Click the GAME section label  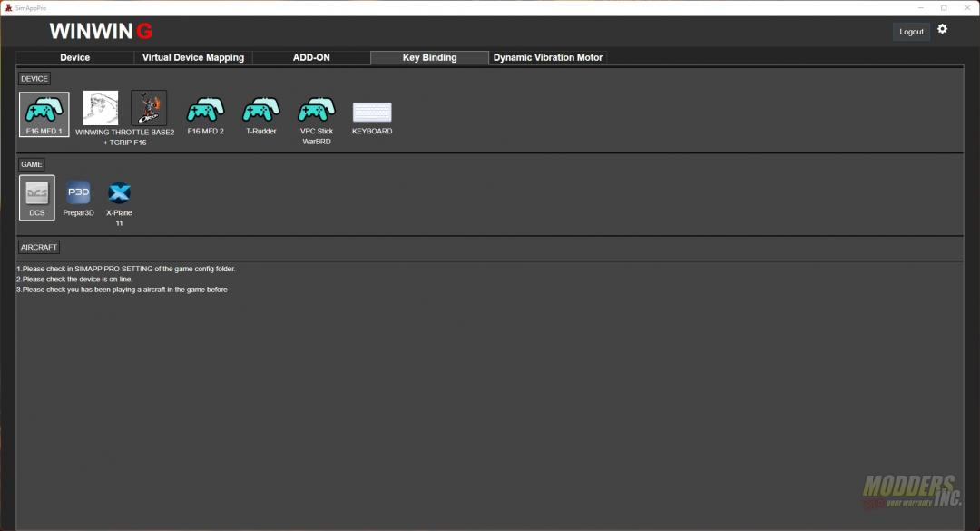pyautogui.click(x=31, y=164)
